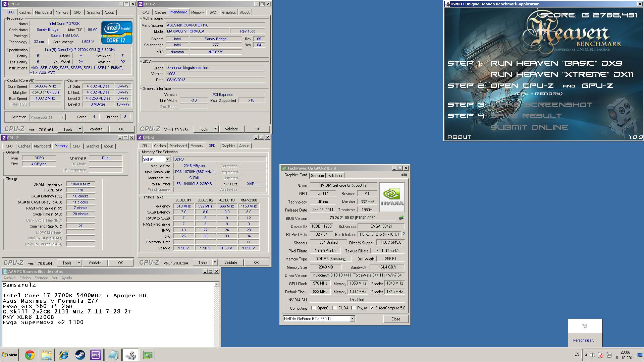Open Edición menu in Notepad
This screenshot has width=644, height=362.
point(25,278)
